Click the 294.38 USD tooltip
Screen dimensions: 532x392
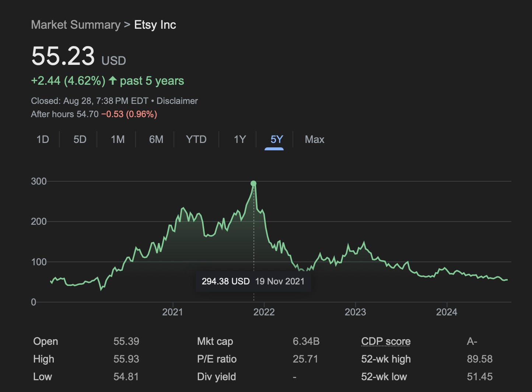pyautogui.click(x=253, y=281)
